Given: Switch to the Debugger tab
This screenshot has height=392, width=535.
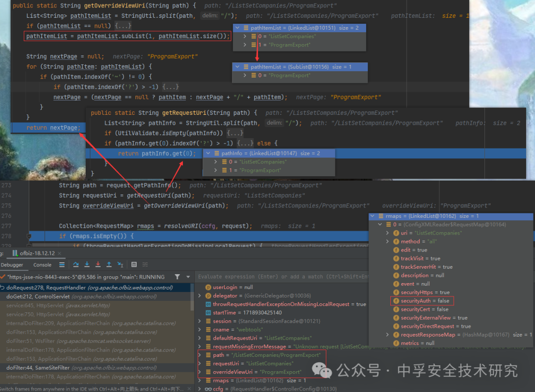Looking at the screenshot, I should tap(12, 265).
